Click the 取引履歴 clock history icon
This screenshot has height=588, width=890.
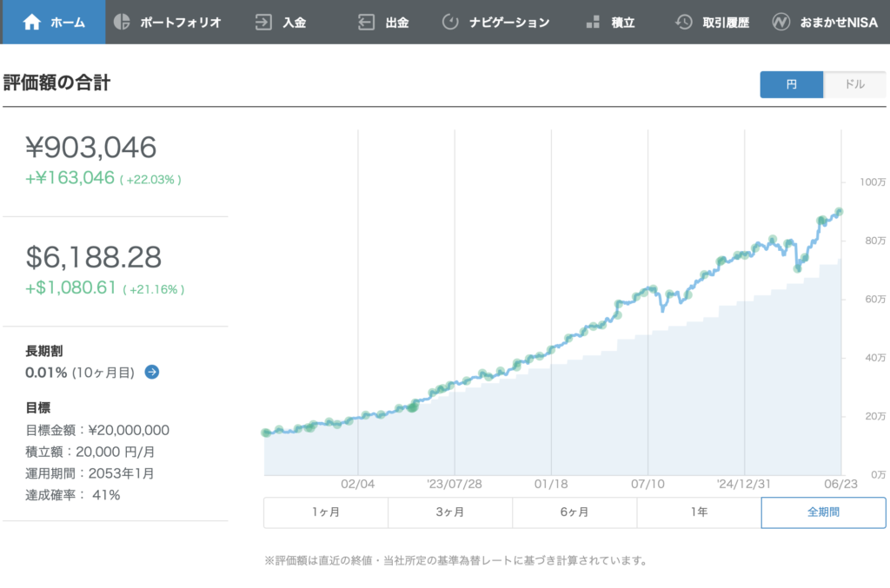(684, 22)
